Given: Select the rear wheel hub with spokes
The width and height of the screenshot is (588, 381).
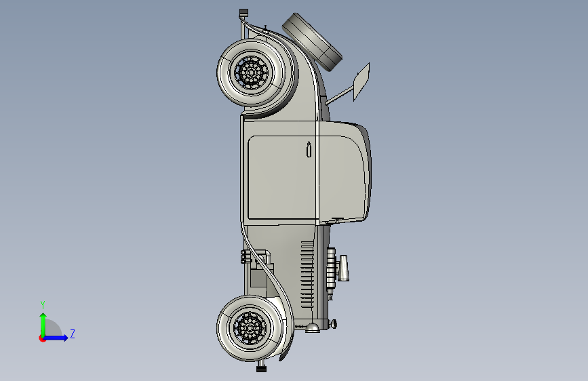Looking at the screenshot, I should coord(251,73).
